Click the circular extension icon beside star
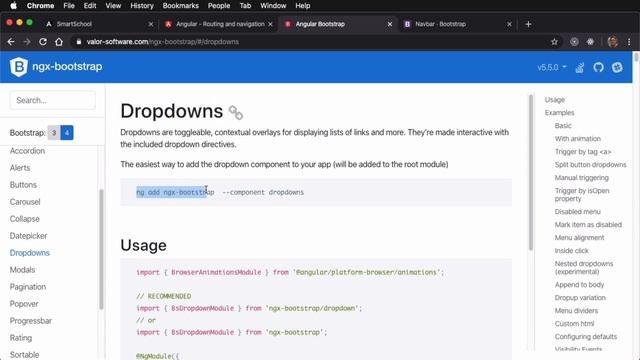The width and height of the screenshot is (640, 360). pos(574,42)
